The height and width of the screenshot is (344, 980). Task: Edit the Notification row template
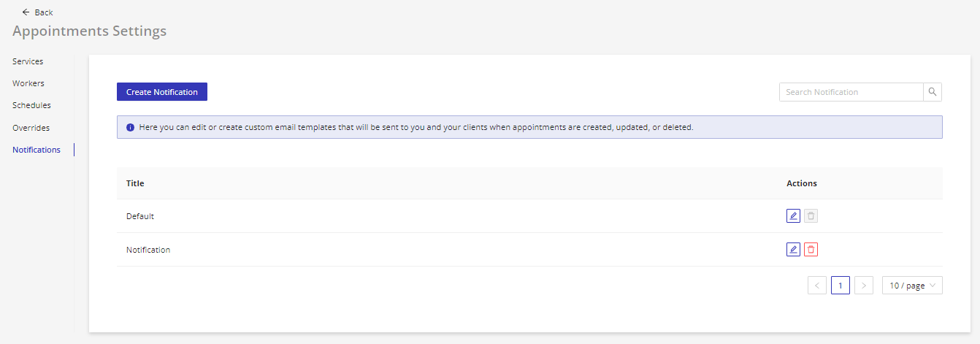(x=793, y=250)
